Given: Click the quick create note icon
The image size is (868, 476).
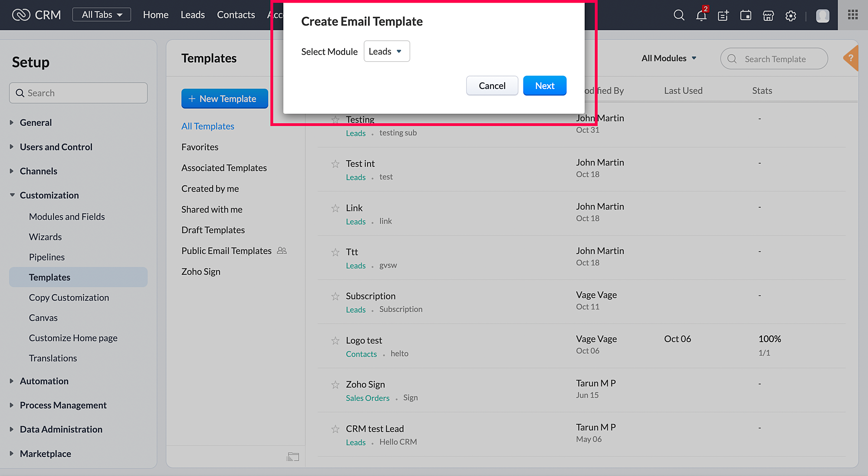Looking at the screenshot, I should (x=723, y=16).
